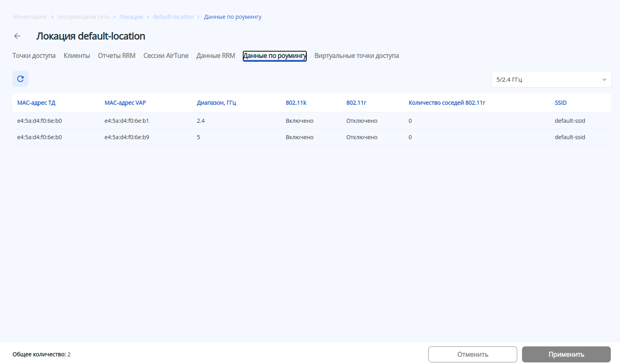Screen dimensions: 620x364
Task: Click the Отменить button
Action: pyautogui.click(x=473, y=354)
